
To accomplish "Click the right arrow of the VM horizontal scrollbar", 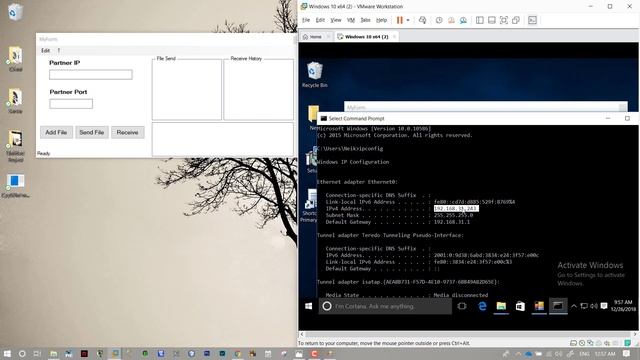I will click(x=635, y=334).
